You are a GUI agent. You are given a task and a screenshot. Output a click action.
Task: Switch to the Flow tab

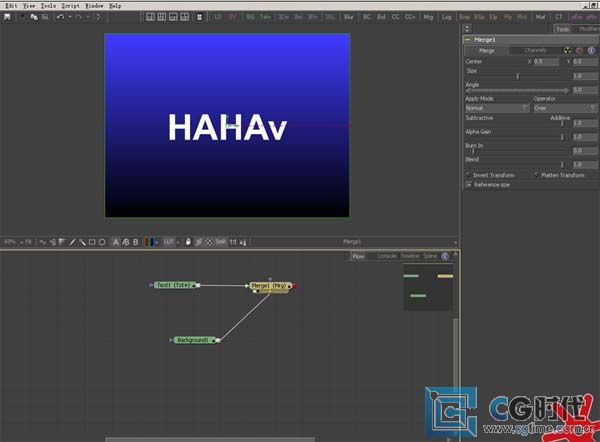tap(358, 256)
